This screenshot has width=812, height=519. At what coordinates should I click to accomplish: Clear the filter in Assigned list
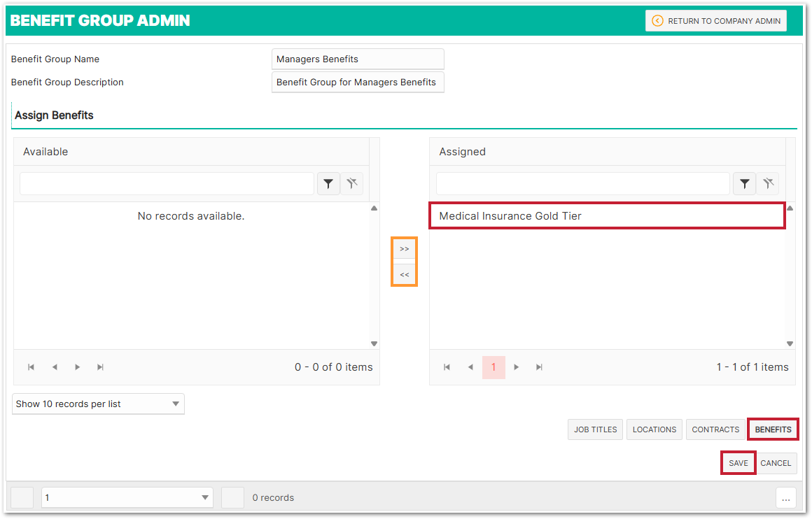768,184
